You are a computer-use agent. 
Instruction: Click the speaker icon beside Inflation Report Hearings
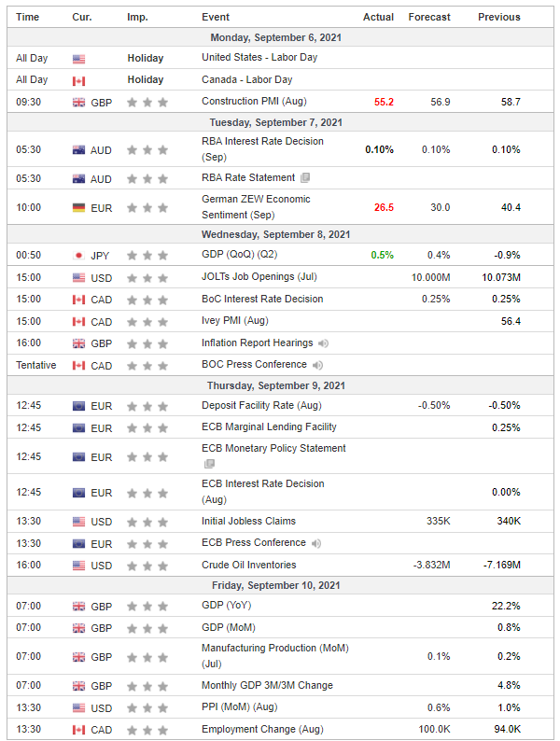point(323,343)
